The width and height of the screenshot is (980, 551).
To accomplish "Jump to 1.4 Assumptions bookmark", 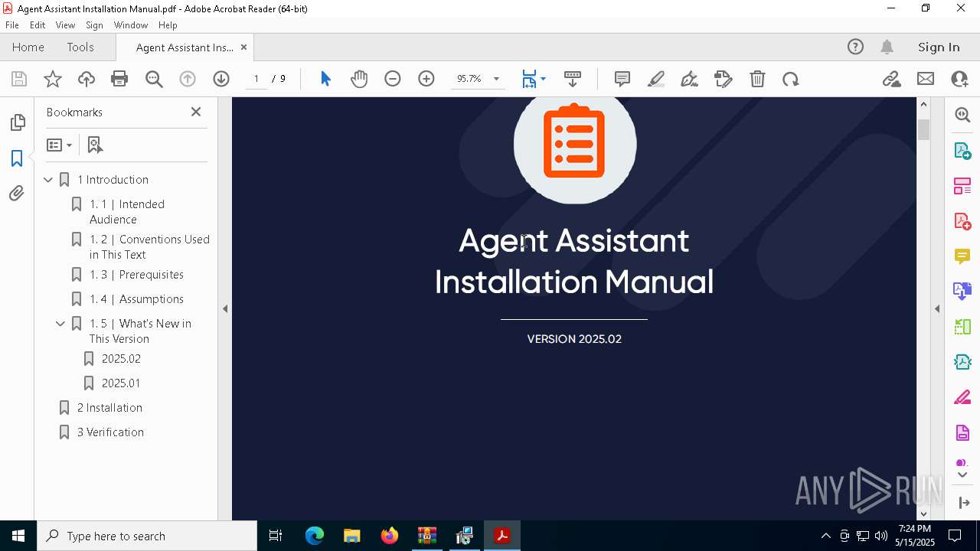I will 136,299.
